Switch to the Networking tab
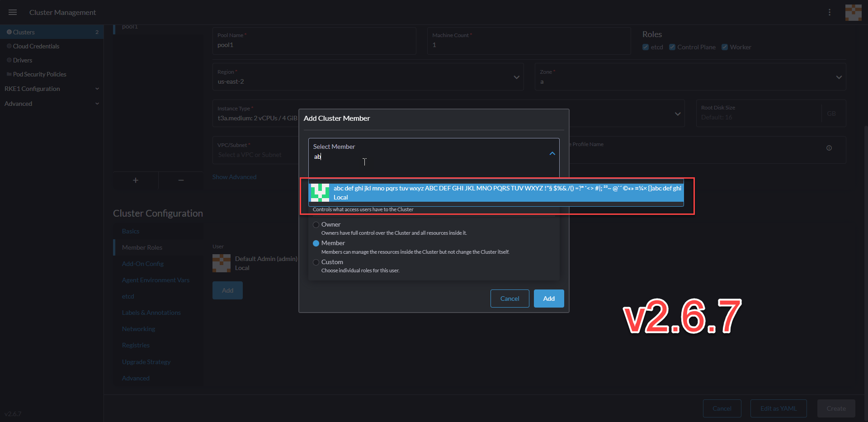The height and width of the screenshot is (422, 868). [x=138, y=329]
